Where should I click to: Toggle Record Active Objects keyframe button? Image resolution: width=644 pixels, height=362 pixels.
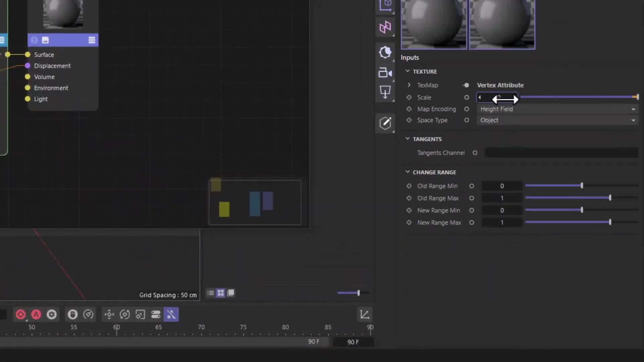coord(20,314)
